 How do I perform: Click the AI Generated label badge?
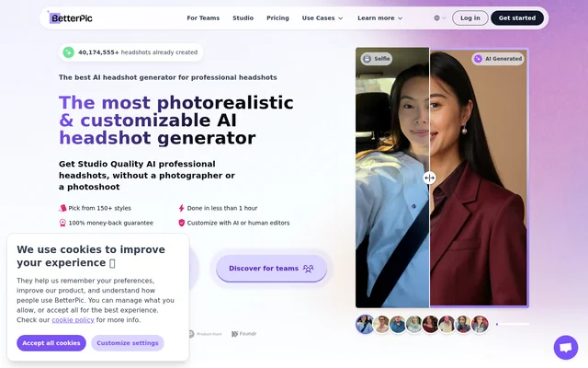498,59
